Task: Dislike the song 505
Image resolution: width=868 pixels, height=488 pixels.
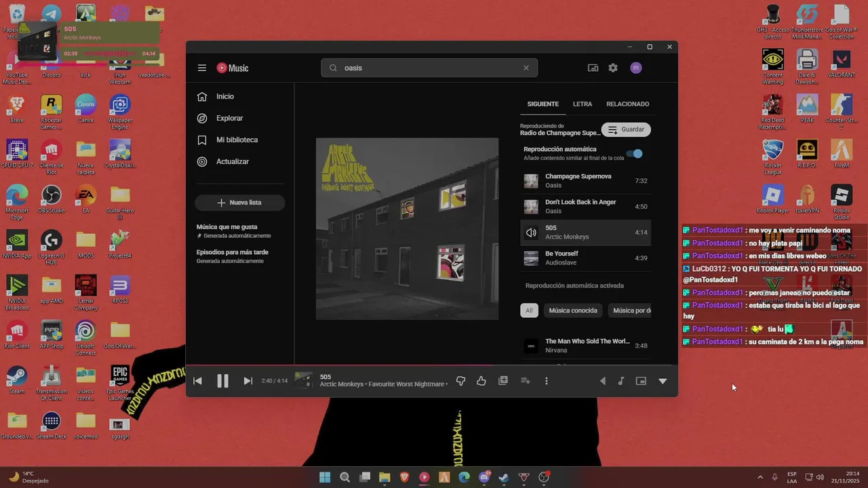Action: tap(460, 381)
